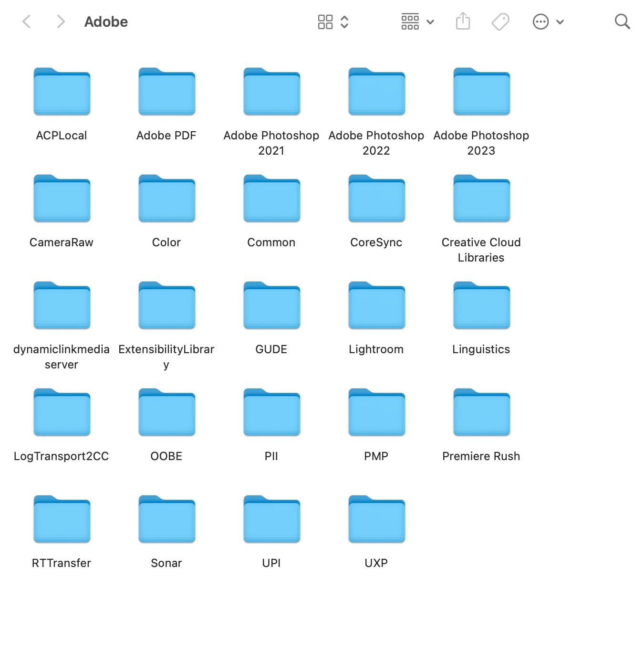Select the PMP folder icon
This screenshot has height=651, width=644.
(377, 412)
